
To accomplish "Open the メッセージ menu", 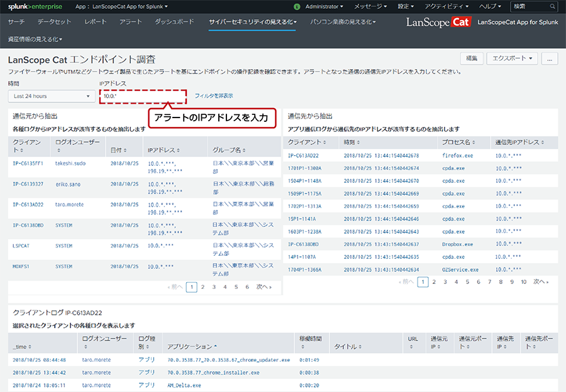I will click(x=370, y=6).
